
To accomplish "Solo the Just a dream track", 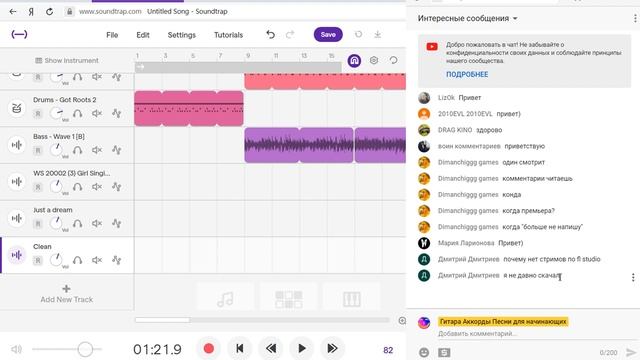I will 78,224.
